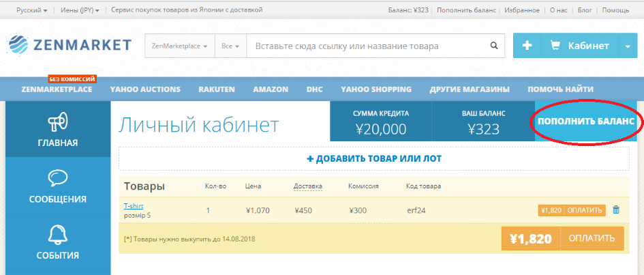
Task: Open the Иены (JPY) currency dropdown
Action: click(80, 10)
